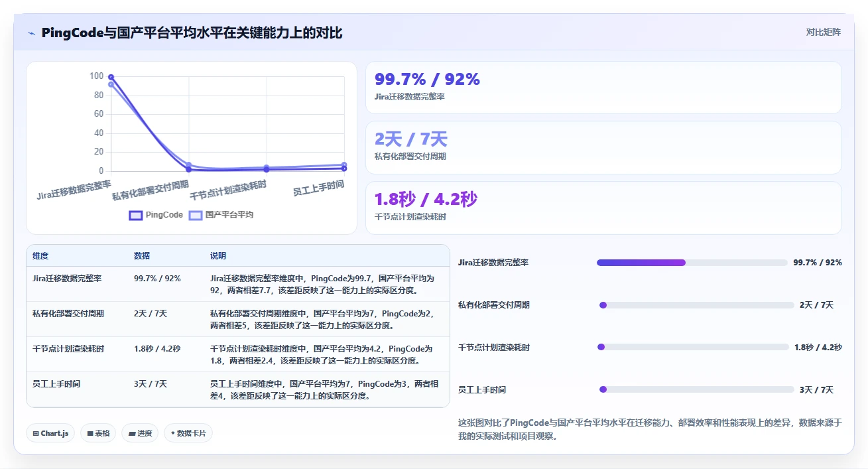Click the 私有化部署交付周期 table row label
This screenshot has height=469, width=868.
point(68,314)
